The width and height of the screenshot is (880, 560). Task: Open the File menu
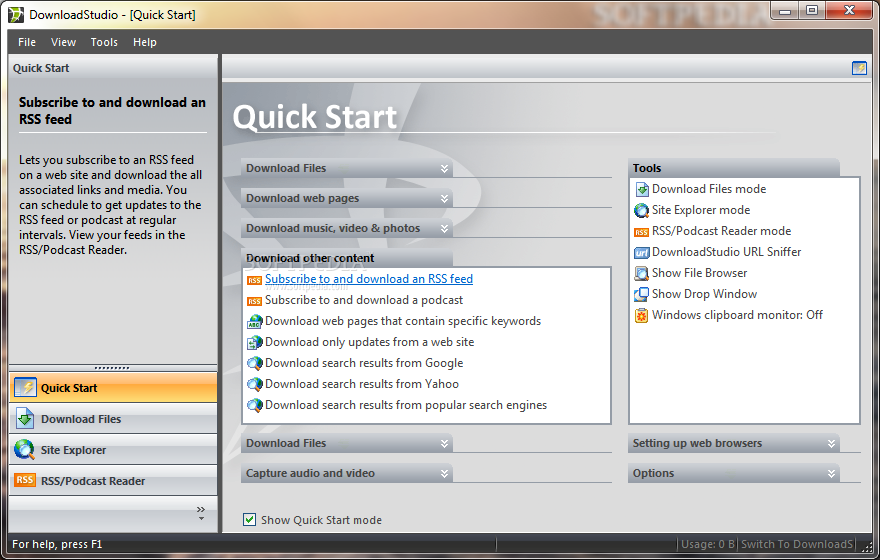click(x=26, y=42)
